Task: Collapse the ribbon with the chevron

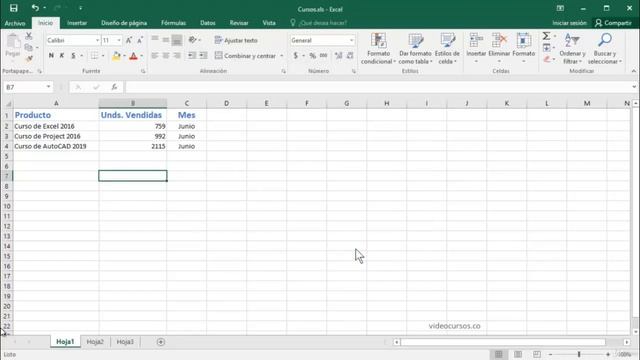Action: 633,71
